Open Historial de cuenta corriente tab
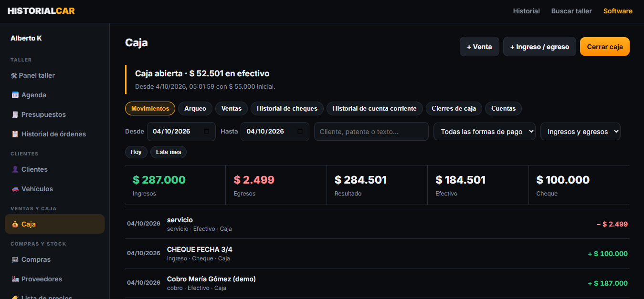 (375, 109)
